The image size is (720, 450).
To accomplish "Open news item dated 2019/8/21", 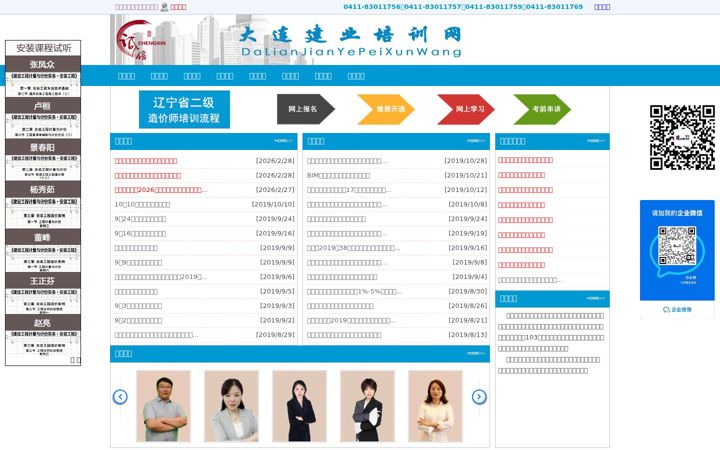I will pos(351,321).
